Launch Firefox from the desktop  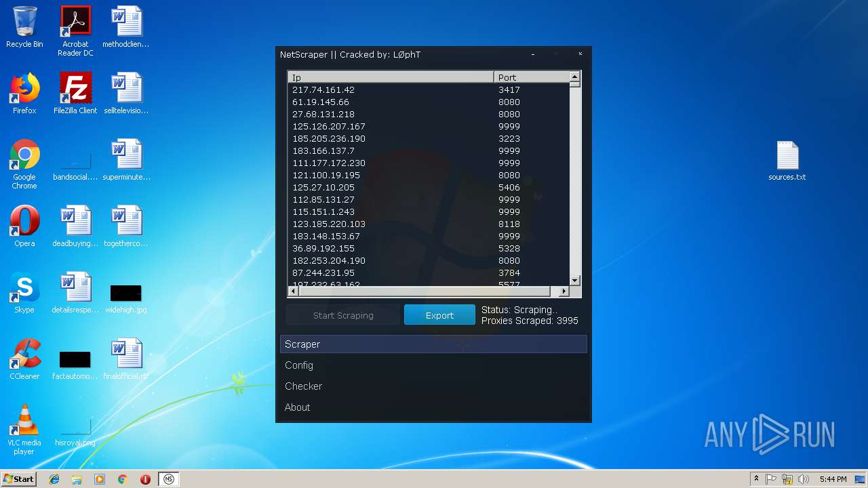[24, 94]
